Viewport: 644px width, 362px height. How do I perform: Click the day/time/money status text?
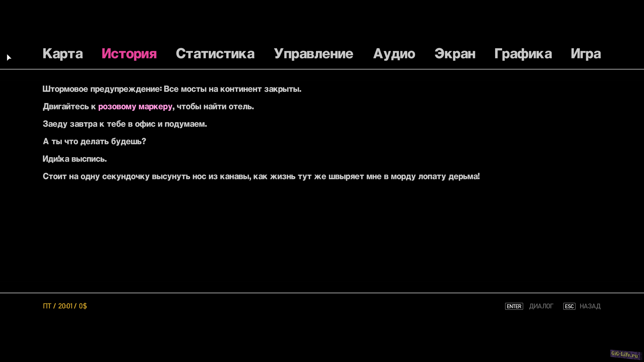65,306
